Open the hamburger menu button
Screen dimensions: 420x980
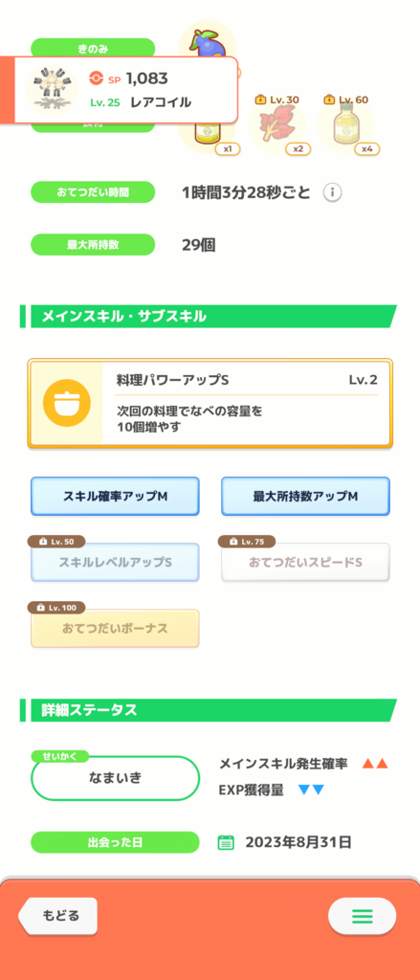(362, 916)
